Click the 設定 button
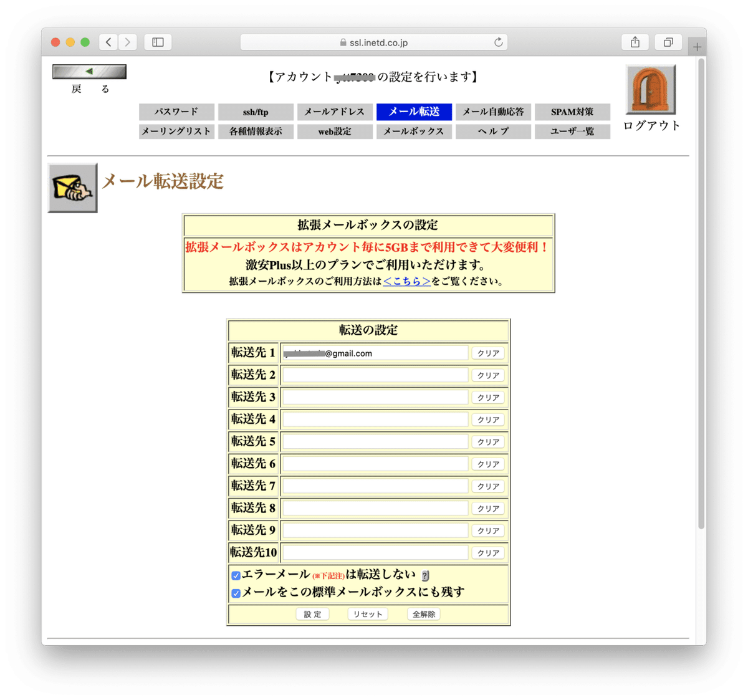748x700 pixels. click(x=312, y=613)
